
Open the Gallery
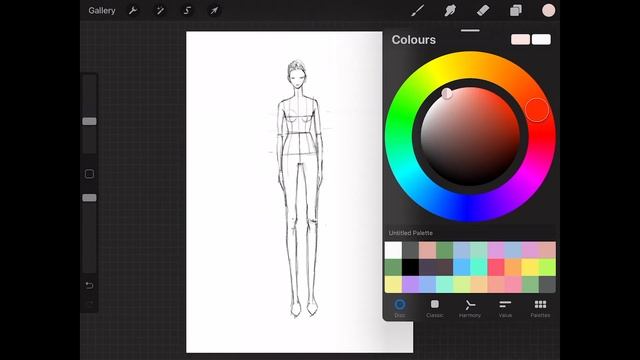102,11
